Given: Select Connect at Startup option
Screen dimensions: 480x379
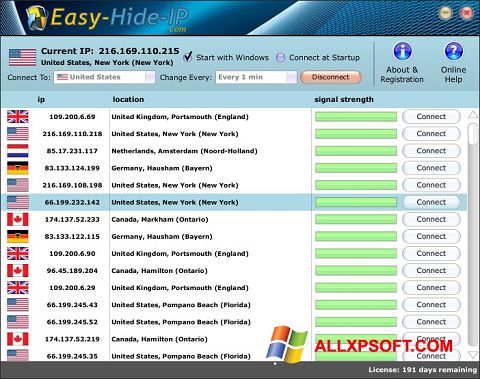Looking at the screenshot, I should (x=281, y=58).
